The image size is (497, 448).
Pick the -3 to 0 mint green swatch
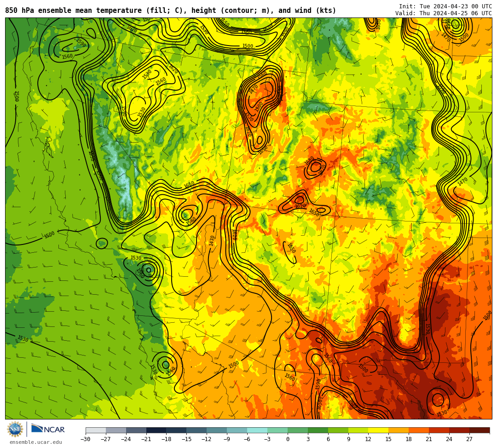(x=277, y=430)
